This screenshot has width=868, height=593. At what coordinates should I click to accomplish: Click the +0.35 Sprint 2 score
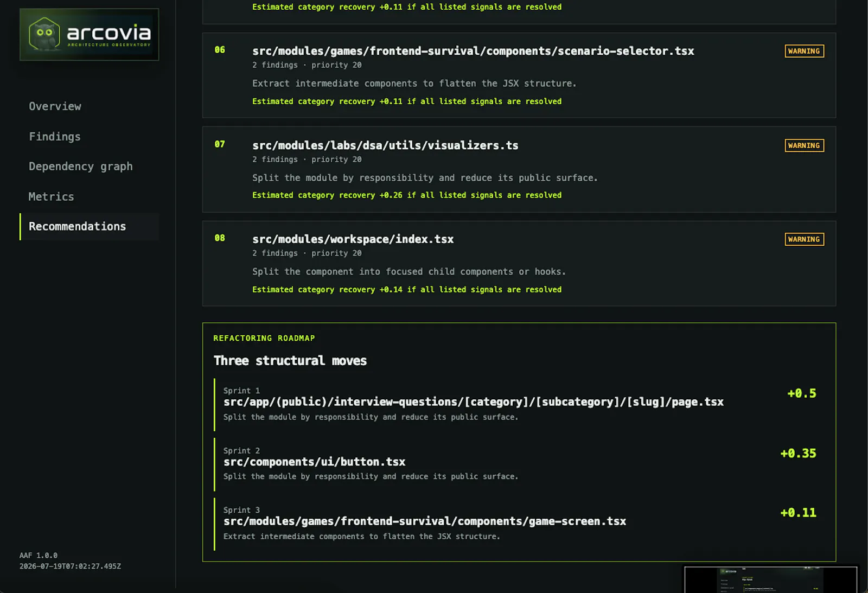pyautogui.click(x=798, y=454)
